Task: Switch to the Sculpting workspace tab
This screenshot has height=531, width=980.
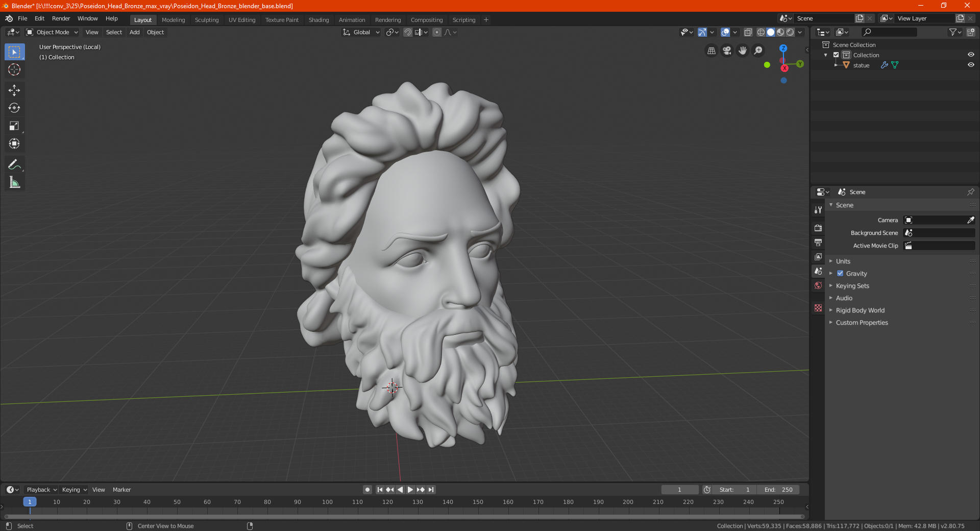Action: 207,20
